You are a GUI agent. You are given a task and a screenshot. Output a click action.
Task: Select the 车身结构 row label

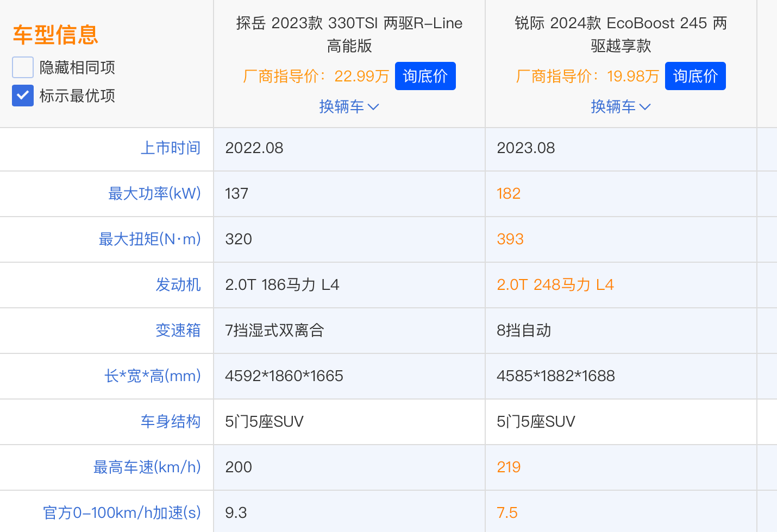pos(171,421)
